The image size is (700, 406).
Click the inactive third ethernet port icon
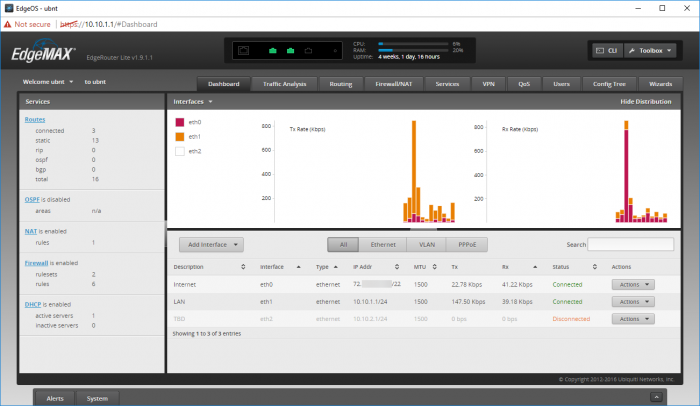308,51
